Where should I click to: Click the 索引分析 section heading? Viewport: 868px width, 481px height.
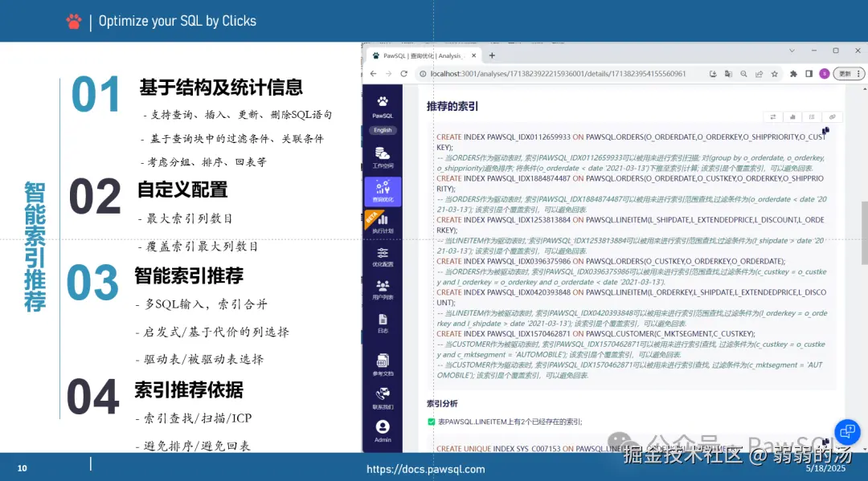tap(442, 404)
